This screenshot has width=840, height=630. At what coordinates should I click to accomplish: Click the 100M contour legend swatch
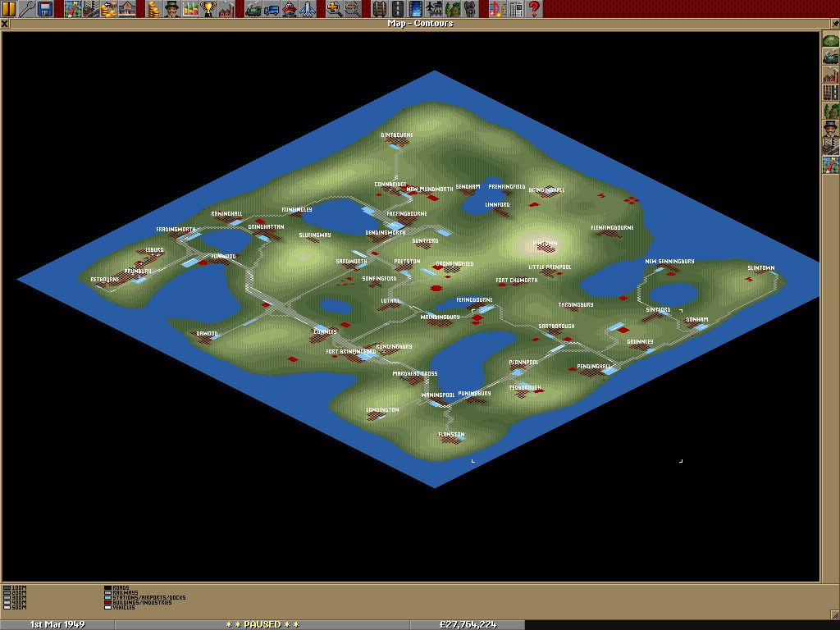(x=7, y=588)
